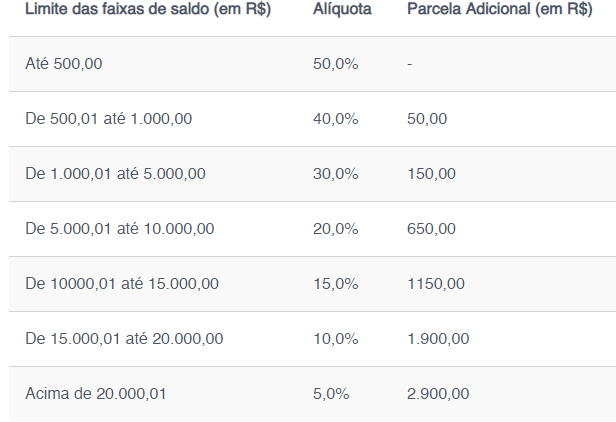Click the 'Limite das faixas de saldo' column header
616x422 pixels.
point(148,9)
